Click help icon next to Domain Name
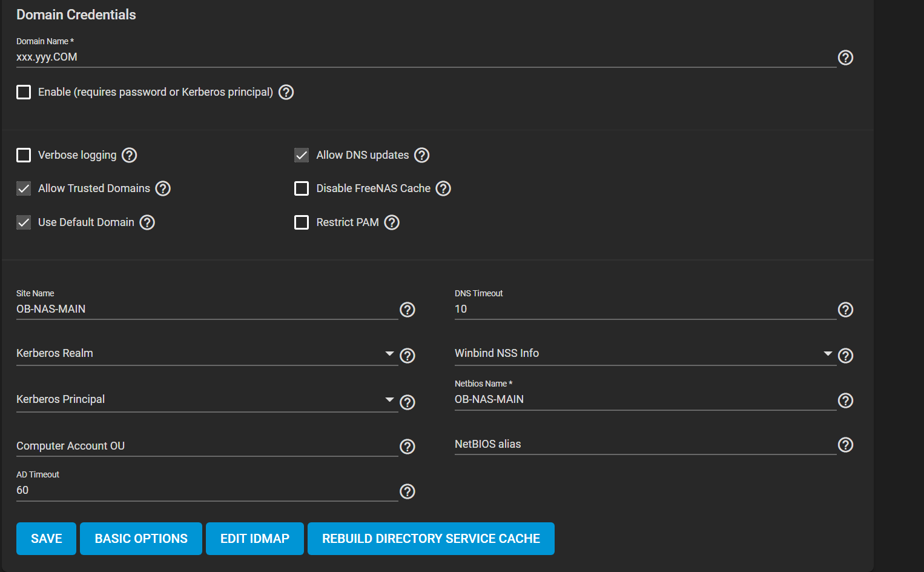Screen dimensions: 924x572 845,58
